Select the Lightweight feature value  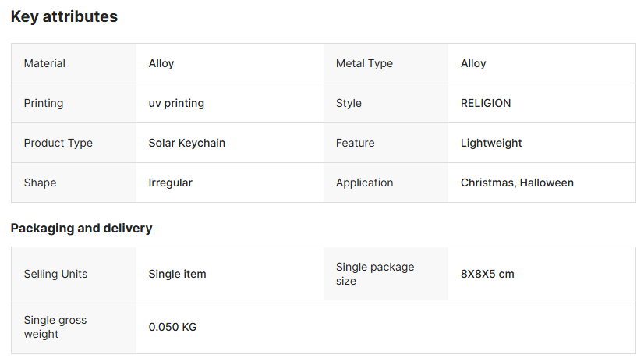click(491, 143)
